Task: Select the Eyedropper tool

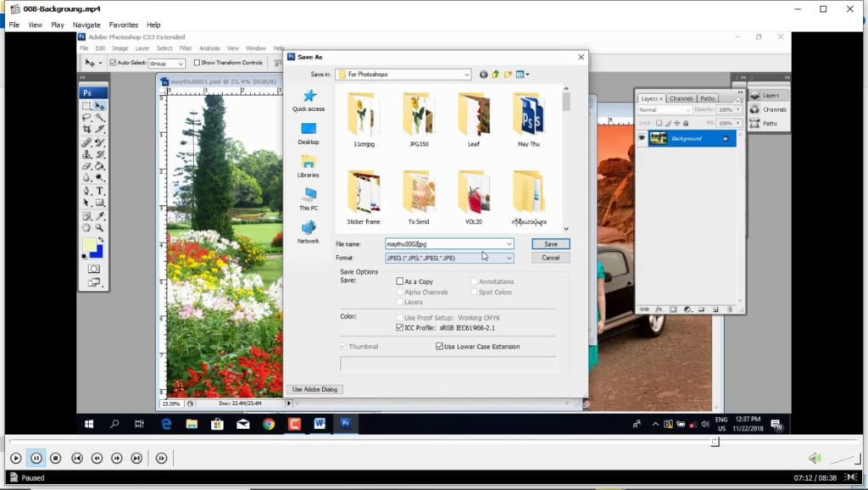Action: tap(100, 216)
